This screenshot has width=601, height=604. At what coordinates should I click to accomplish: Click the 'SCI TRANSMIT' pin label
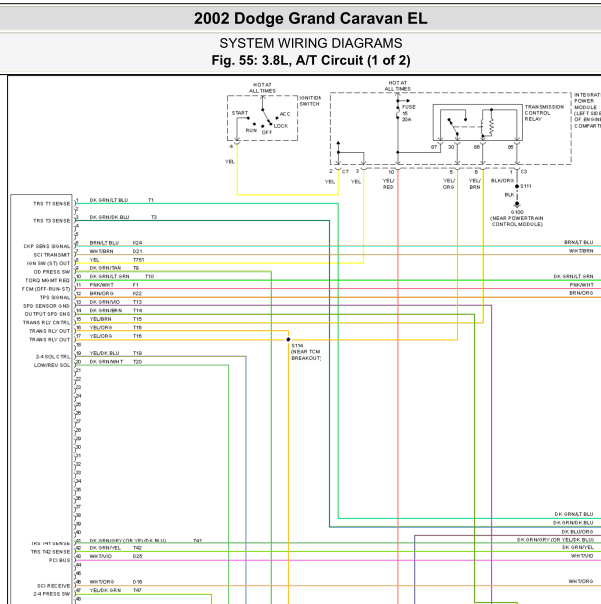point(52,255)
